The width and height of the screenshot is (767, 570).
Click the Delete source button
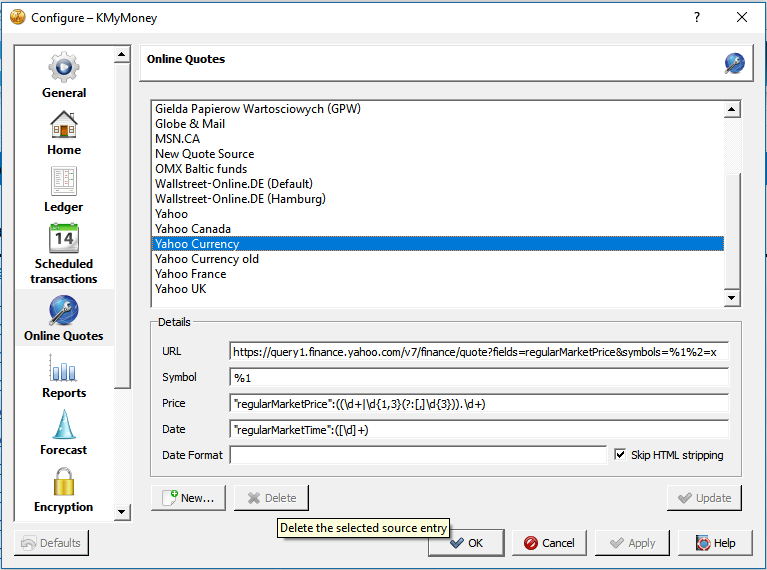coord(271,498)
